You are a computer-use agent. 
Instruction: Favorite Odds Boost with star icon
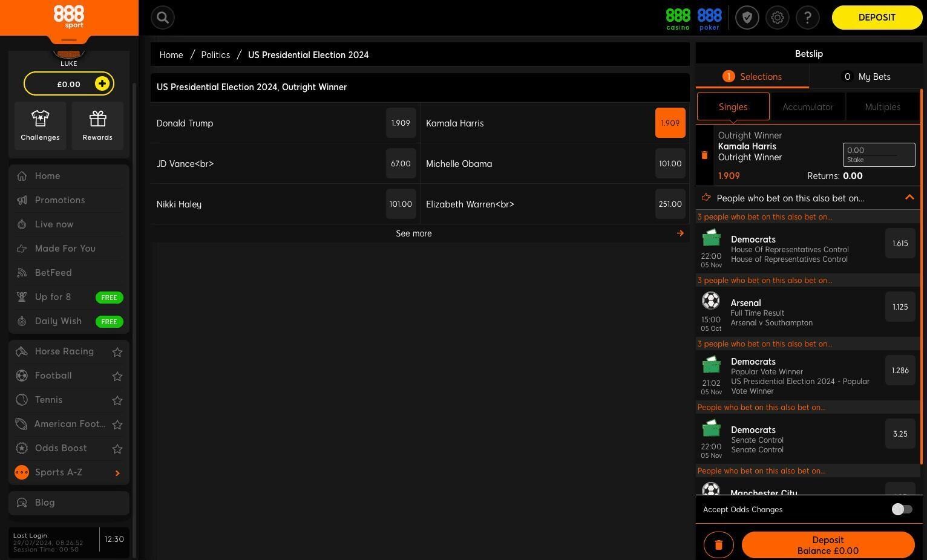point(117,449)
